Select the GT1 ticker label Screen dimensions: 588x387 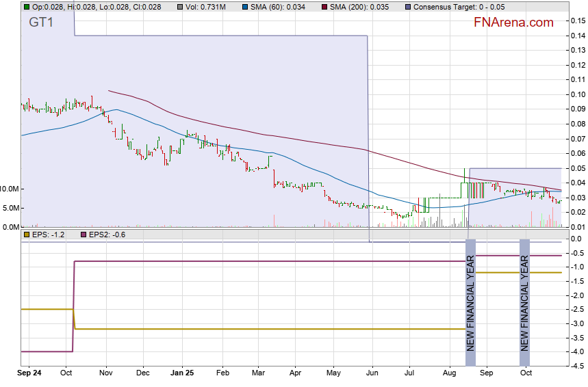tap(40, 22)
